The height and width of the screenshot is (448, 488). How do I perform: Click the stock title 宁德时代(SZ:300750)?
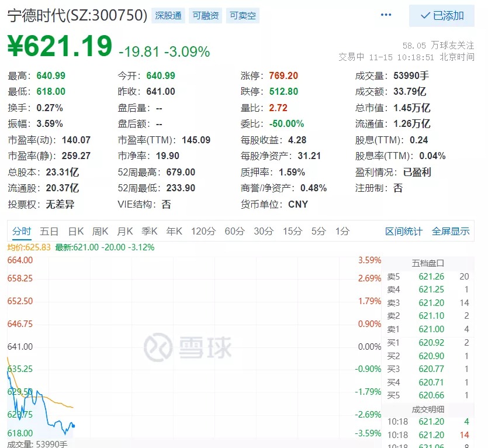click(77, 15)
